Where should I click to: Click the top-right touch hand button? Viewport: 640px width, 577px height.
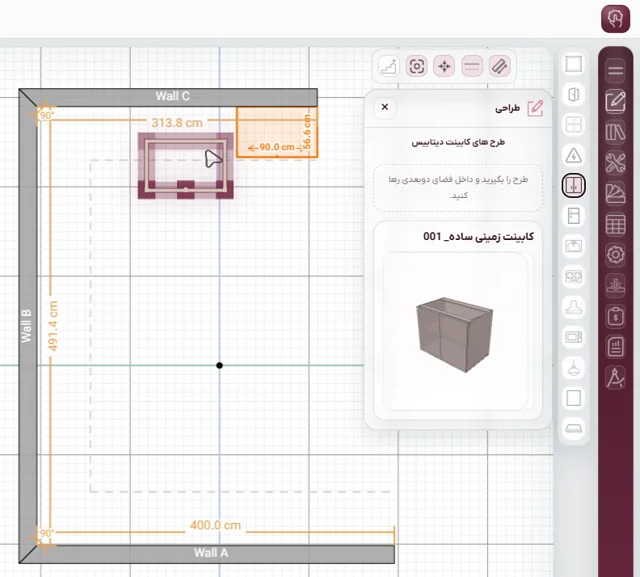pyautogui.click(x=616, y=19)
